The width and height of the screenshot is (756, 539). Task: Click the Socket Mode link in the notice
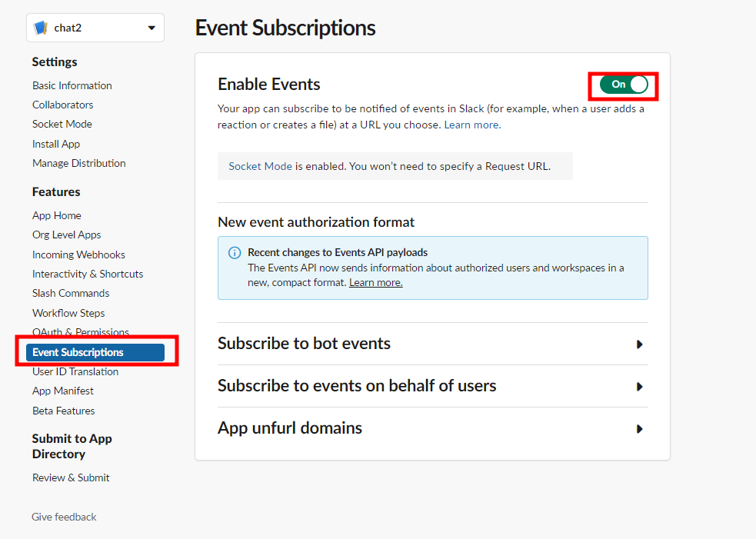pyautogui.click(x=261, y=166)
